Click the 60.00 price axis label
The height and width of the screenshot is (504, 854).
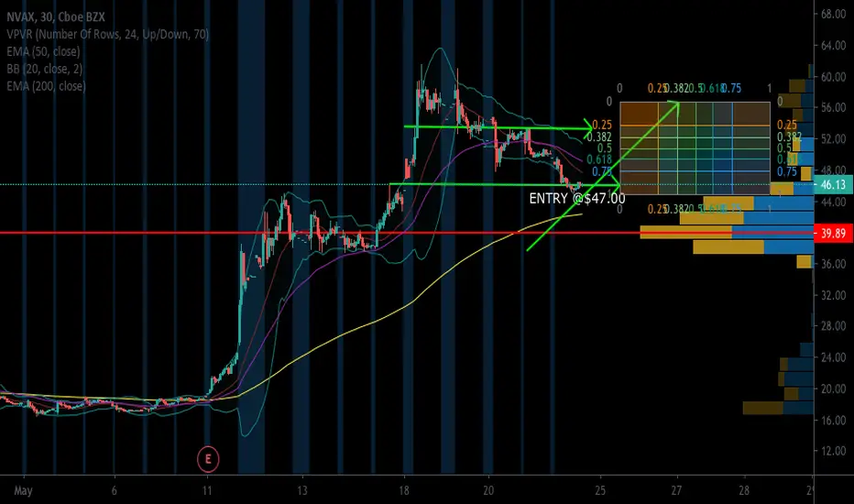(833, 77)
